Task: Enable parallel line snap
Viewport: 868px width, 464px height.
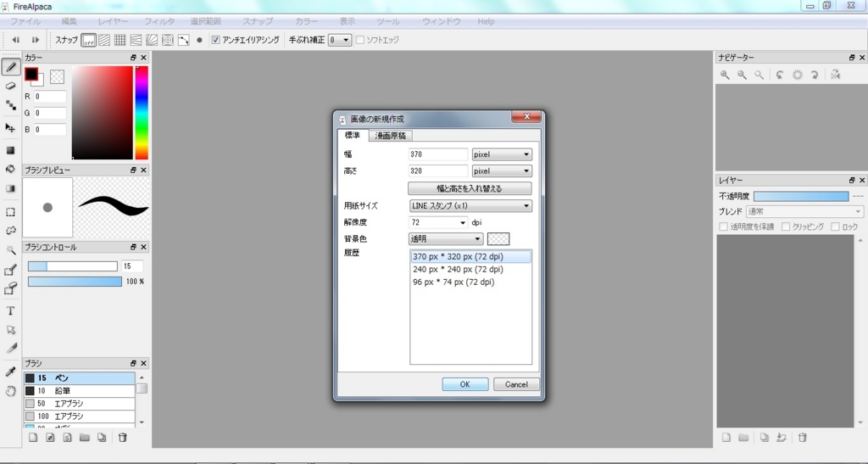Action: click(104, 40)
